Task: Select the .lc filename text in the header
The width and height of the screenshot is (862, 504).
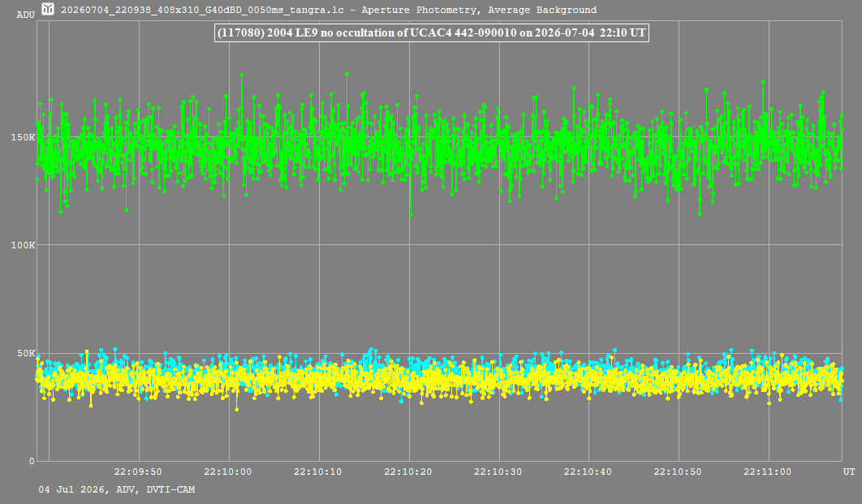Action: pyautogui.click(x=202, y=10)
